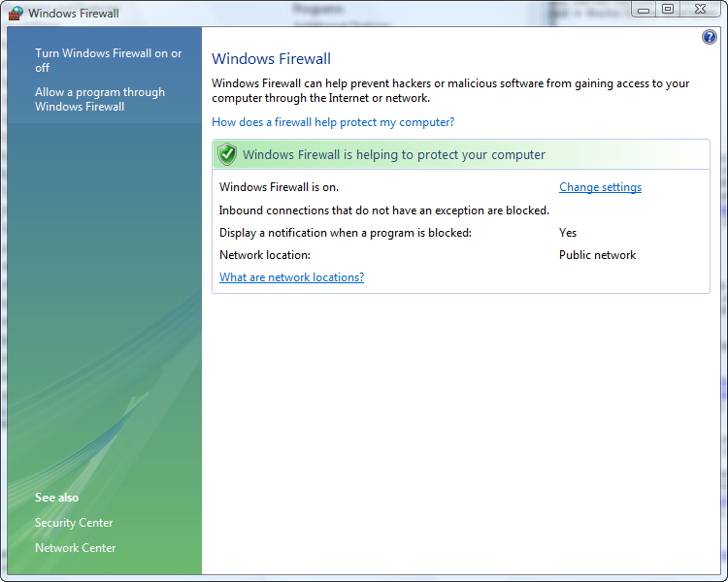This screenshot has width=728, height=582.
Task: Click the 'Windows Firewall is on.' text
Action: click(x=279, y=187)
